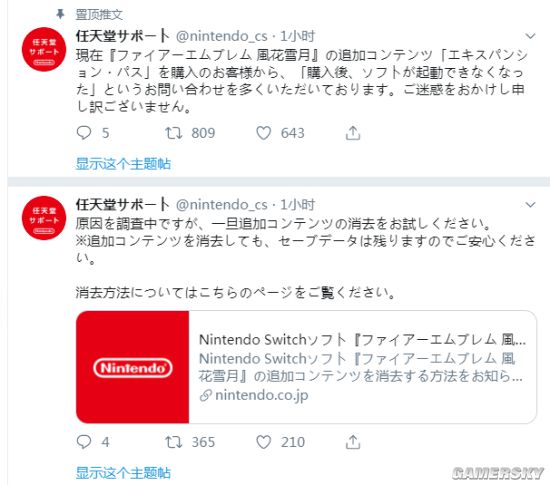This screenshot has height=485, width=550.
Task: Click the 任天堂サポート name on first tweet
Action: pos(122,36)
